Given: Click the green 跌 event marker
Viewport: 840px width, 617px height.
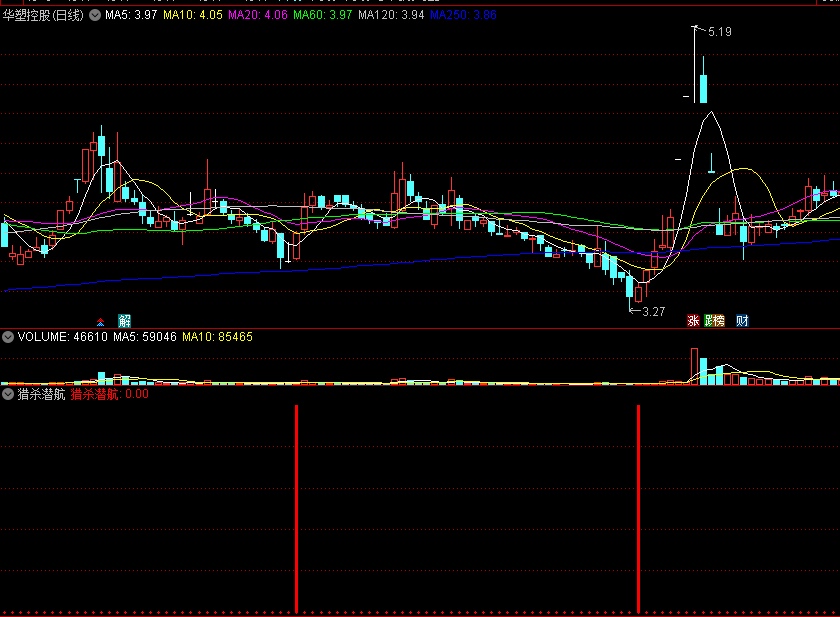Looking at the screenshot, I should 709,321.
